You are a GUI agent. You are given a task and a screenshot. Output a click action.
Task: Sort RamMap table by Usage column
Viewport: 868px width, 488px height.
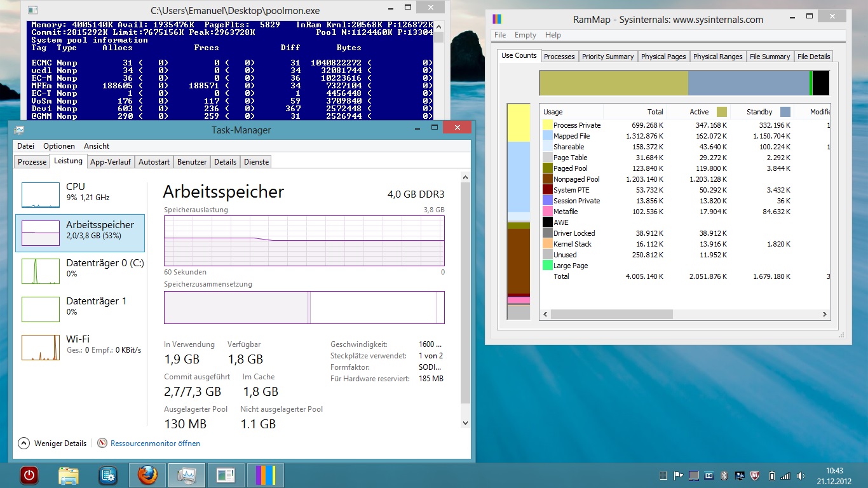point(571,112)
